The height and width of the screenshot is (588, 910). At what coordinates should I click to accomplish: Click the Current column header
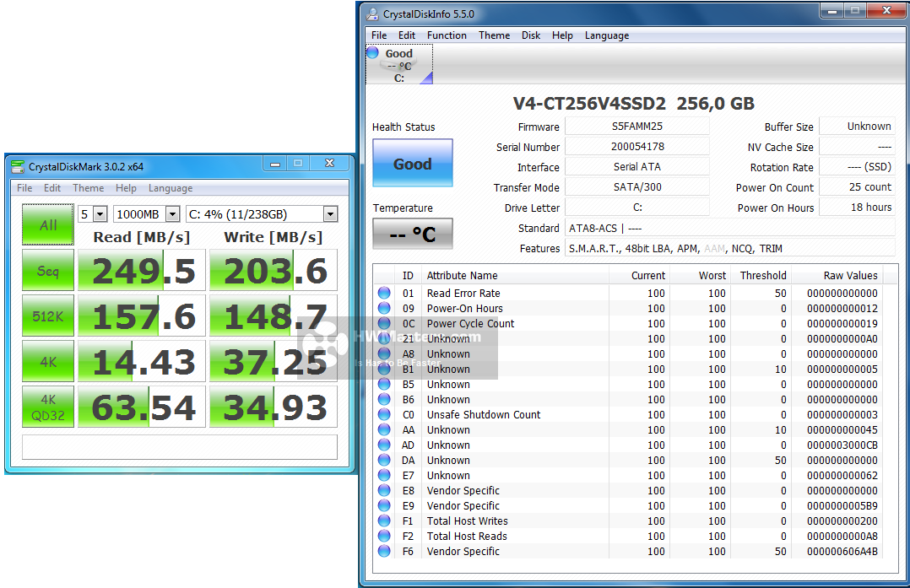(x=640, y=276)
